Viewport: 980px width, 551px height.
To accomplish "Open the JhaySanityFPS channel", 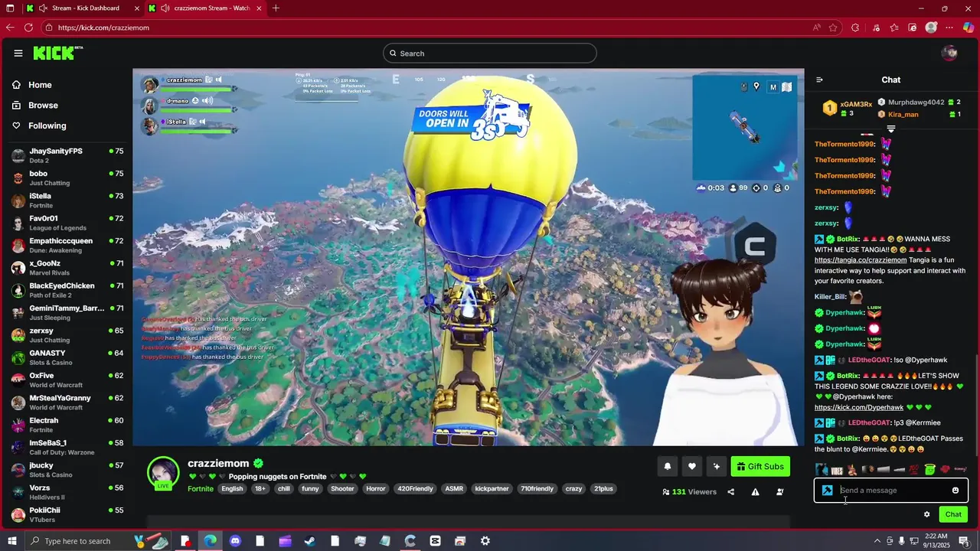I will pyautogui.click(x=67, y=155).
